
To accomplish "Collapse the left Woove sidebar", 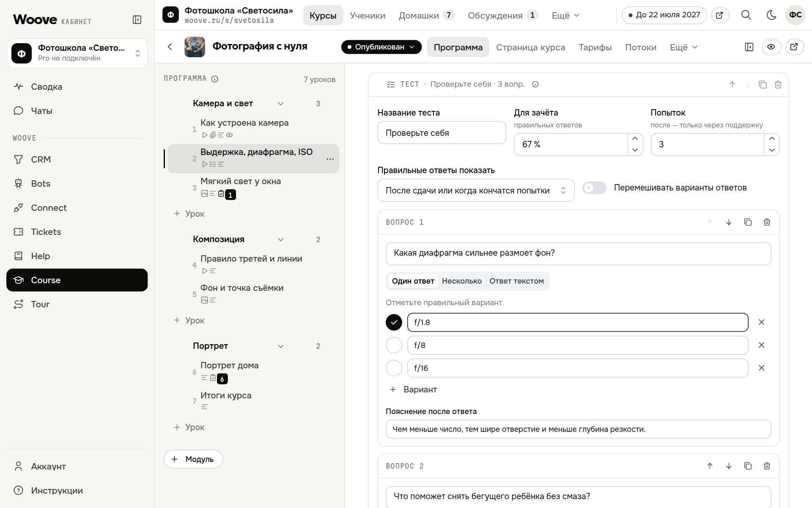I will 137,20.
